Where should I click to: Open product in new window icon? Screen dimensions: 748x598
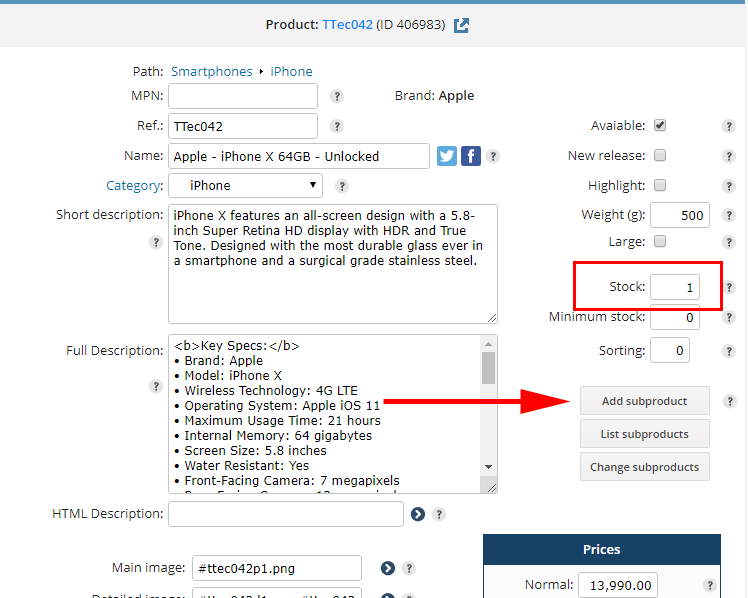tap(461, 25)
